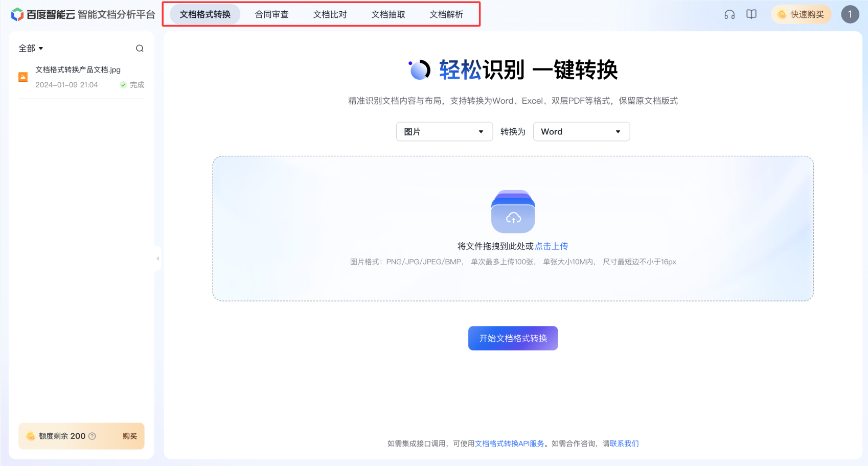The height and width of the screenshot is (466, 868).
Task: Click 额度剩余 200 quota text
Action: 62,436
